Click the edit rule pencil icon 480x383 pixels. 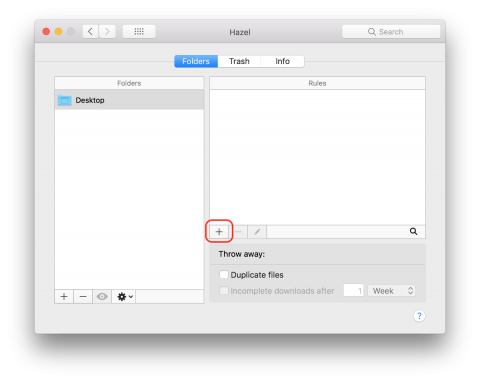tap(257, 232)
